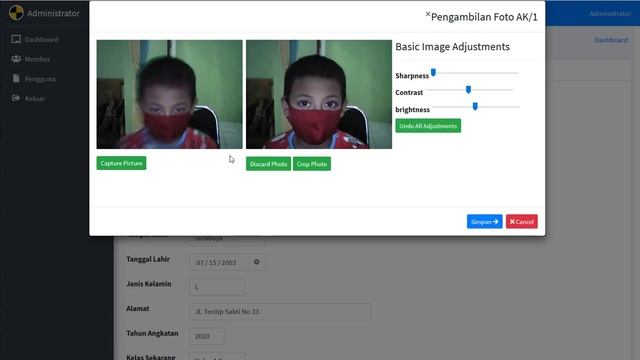
Task: Click the Dashboard monitor icon in the sidebar
Action: point(16,39)
